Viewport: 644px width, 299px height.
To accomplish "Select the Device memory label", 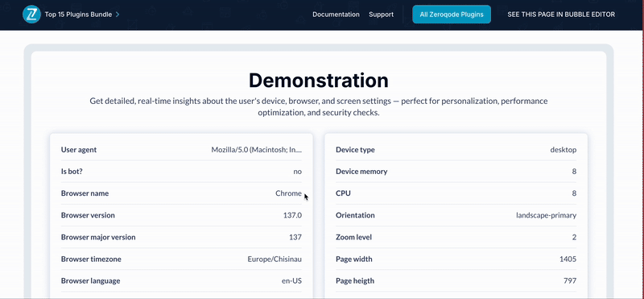I will pos(361,172).
